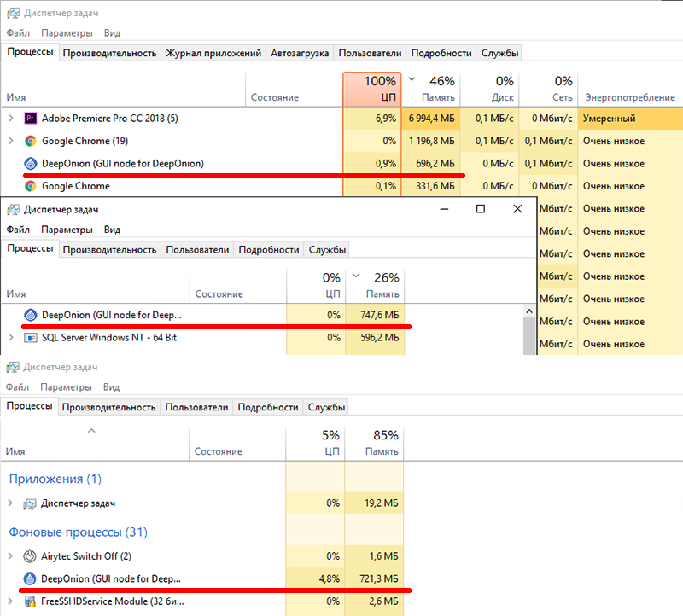Screen dimensions: 683x616
Task: Click the Airytec Switch Off power icon
Action: 29,556
